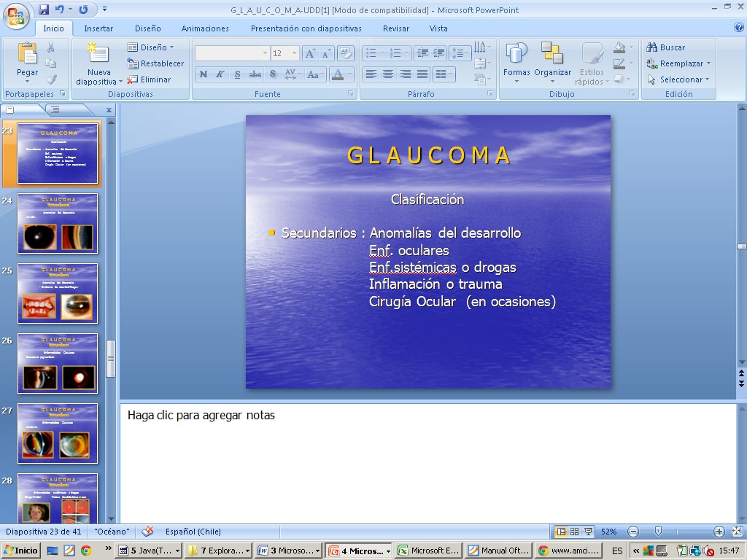Click the Office button
747x560 pixels.
pos(16,16)
